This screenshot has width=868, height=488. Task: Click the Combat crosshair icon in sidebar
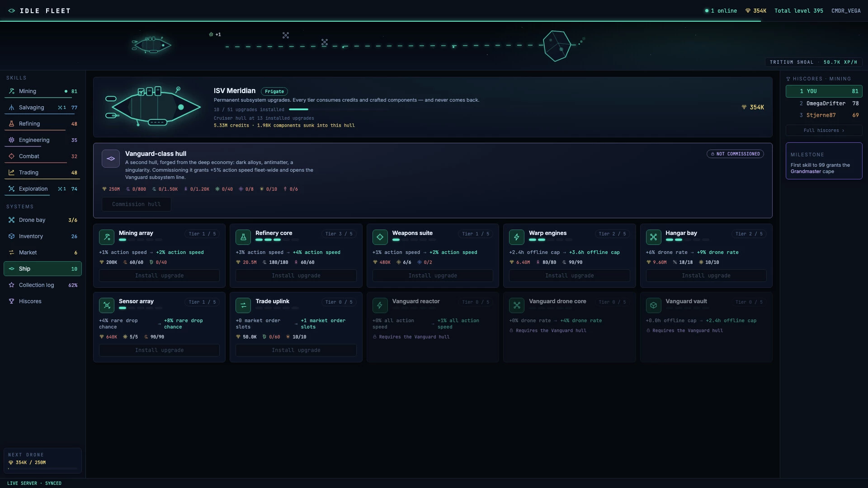pyautogui.click(x=11, y=156)
